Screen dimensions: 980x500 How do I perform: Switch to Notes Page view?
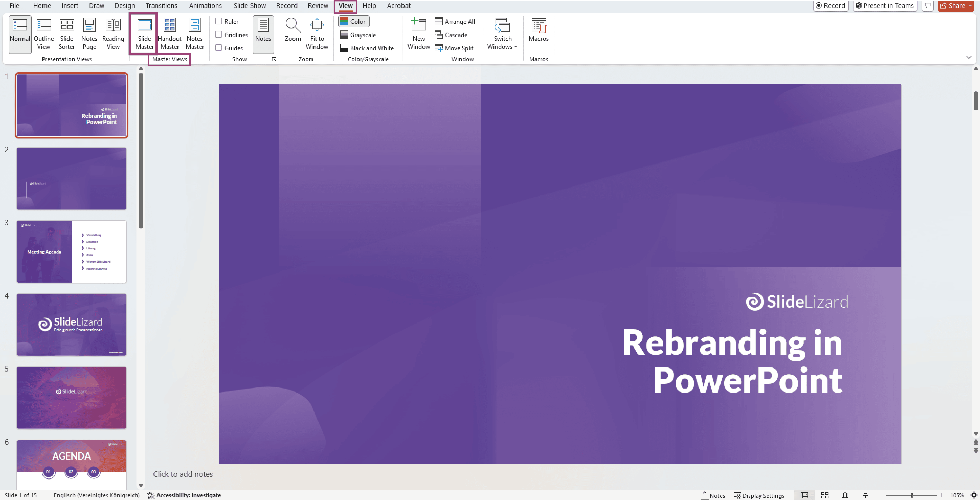[89, 34]
